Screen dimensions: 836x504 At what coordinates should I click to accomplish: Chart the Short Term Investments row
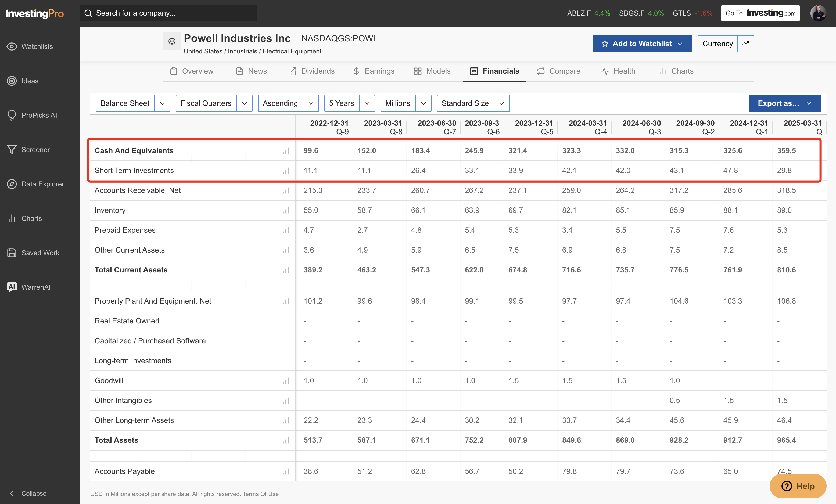(x=286, y=171)
